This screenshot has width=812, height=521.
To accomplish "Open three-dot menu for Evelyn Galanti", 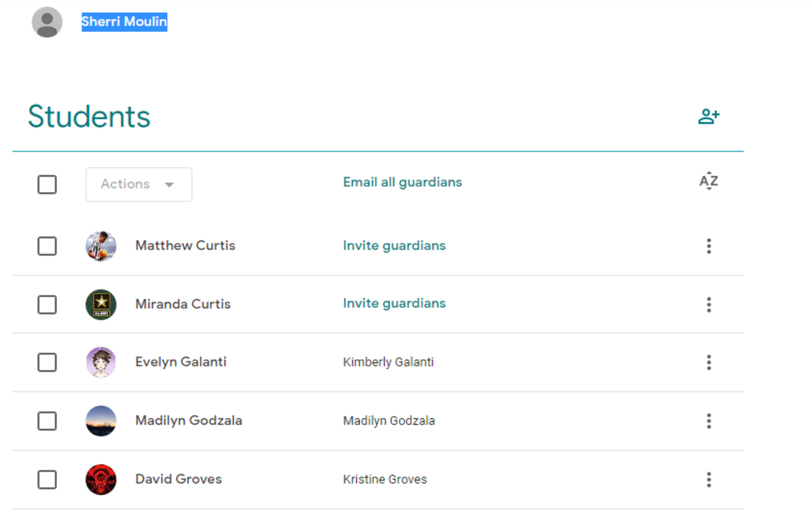I will [709, 362].
